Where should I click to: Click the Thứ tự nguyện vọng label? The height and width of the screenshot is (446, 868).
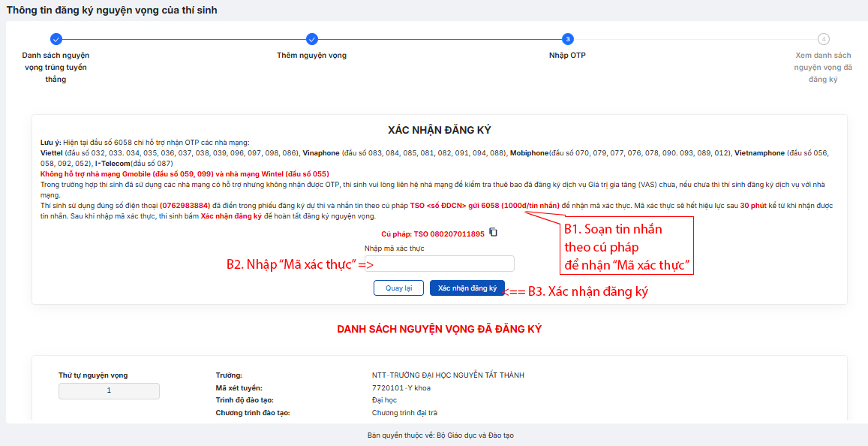point(93,375)
